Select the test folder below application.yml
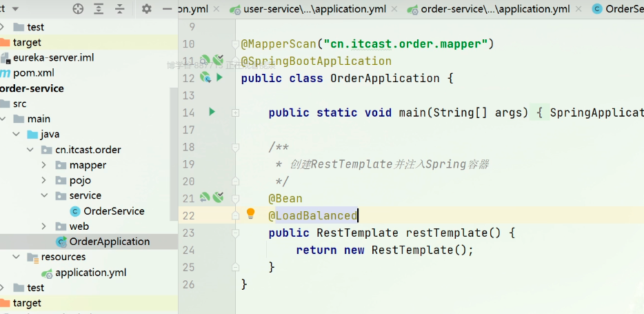Image resolution: width=644 pixels, height=314 pixels. [28, 287]
